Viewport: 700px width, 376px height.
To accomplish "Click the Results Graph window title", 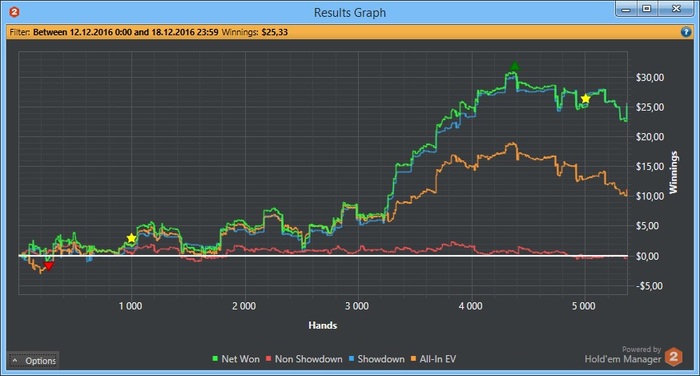I will pos(350,13).
